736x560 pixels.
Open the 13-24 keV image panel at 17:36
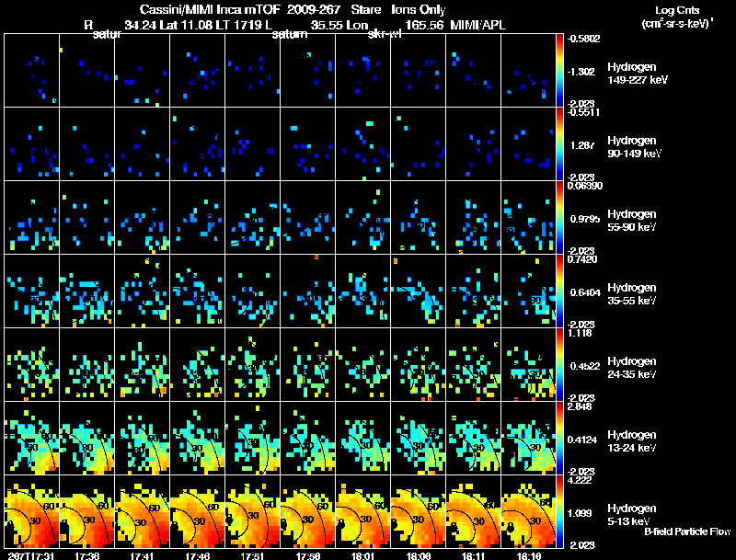click(86, 439)
